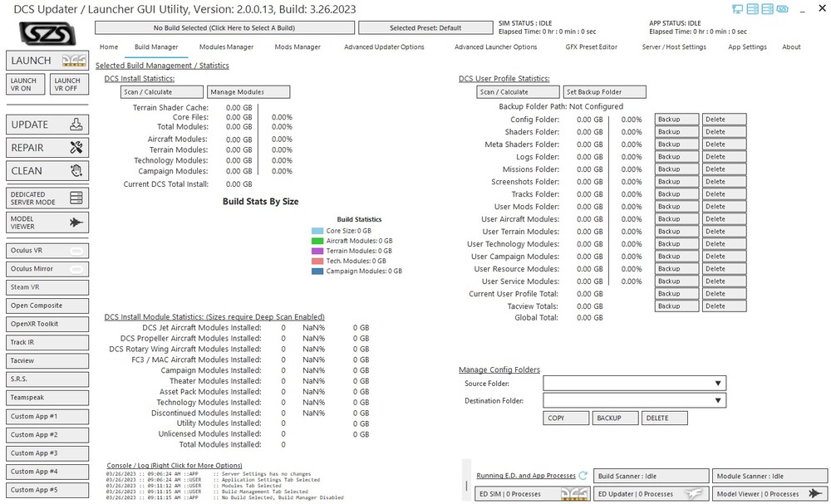Open the GFX Preset Editor tab
This screenshot has height=504, width=831.
coord(590,47)
